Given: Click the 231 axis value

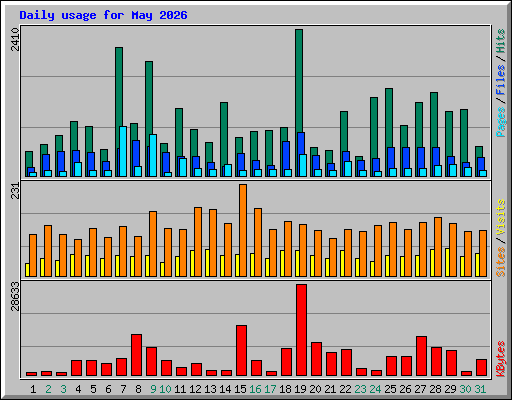Looking at the screenshot, I should tap(15, 191).
